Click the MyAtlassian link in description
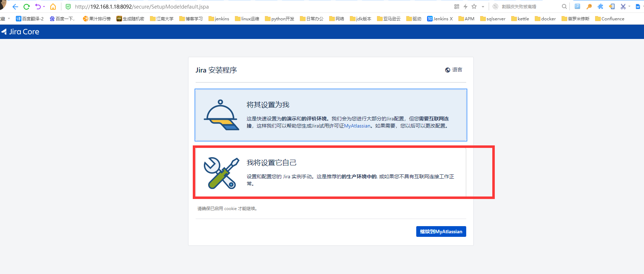Screen dimensions: 644x274 [x=357, y=126]
